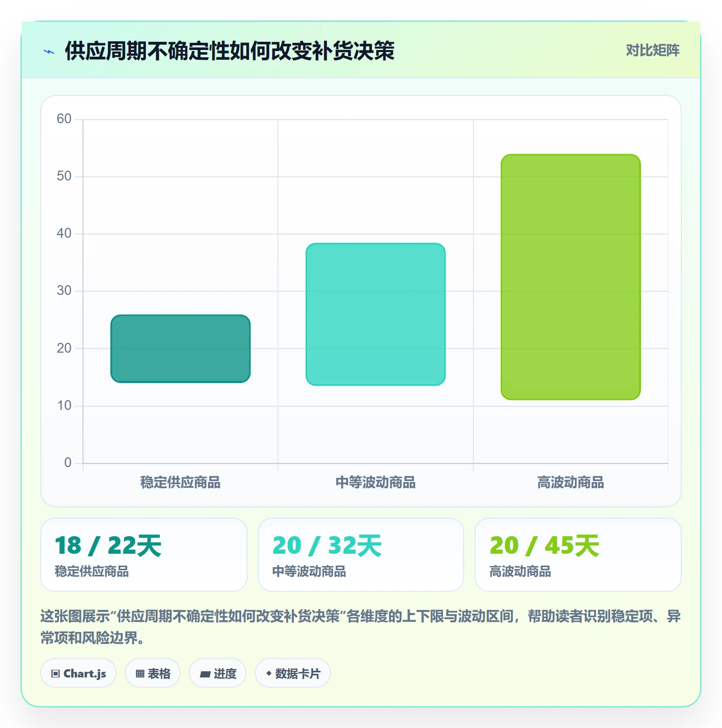The height and width of the screenshot is (728, 722).
Task: Click the title 供应周期不确定性如何改变补货决策
Action: pos(229,51)
